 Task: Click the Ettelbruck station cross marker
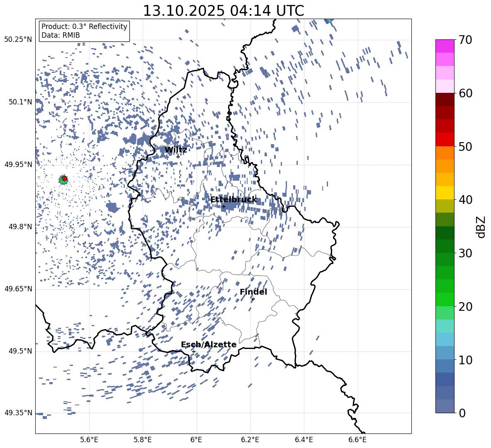[x=224, y=207]
